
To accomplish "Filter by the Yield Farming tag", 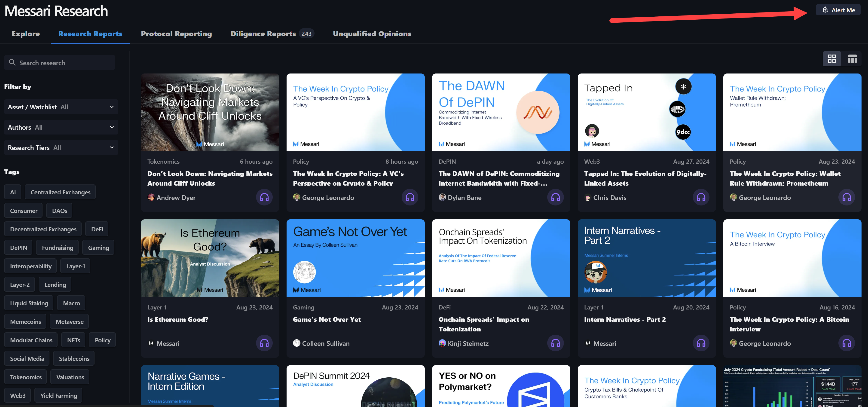I will tap(59, 395).
